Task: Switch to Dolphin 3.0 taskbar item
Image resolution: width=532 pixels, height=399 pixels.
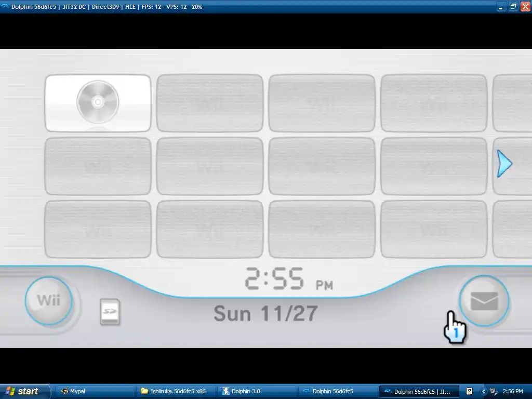Action: [x=257, y=391]
